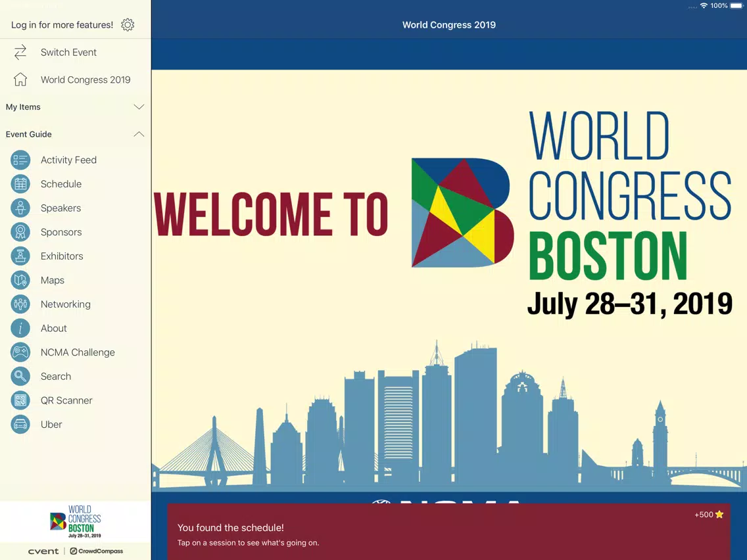Click the cvent logo in sidebar footer
Viewport: 747px width, 560px height.
(x=43, y=551)
